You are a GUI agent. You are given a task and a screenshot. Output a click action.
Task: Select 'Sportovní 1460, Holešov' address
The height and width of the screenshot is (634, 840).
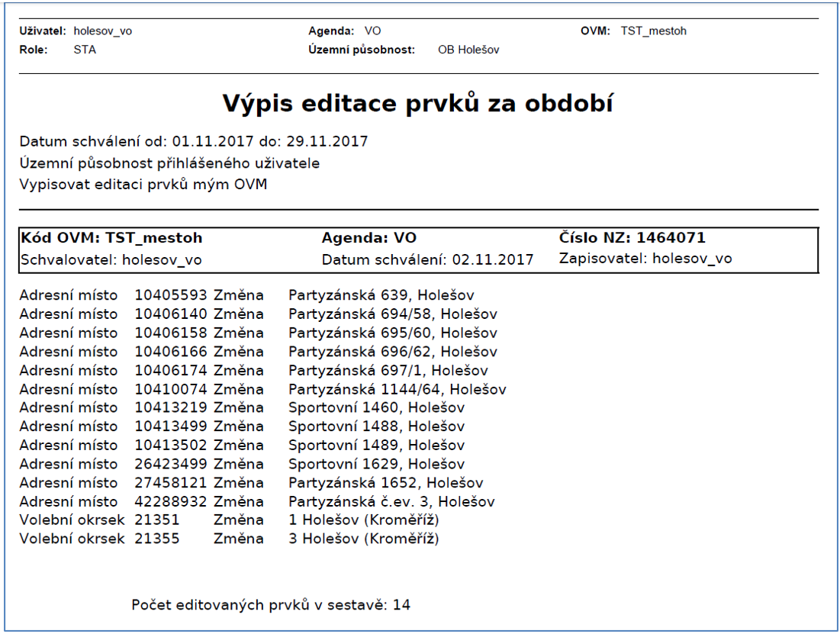tap(376, 408)
